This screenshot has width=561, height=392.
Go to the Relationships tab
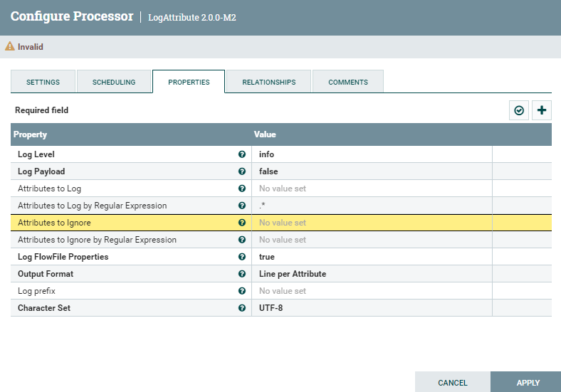268,82
